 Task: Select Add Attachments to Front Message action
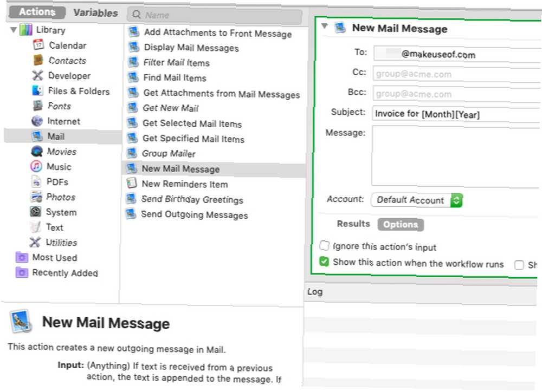pyautogui.click(x=218, y=33)
